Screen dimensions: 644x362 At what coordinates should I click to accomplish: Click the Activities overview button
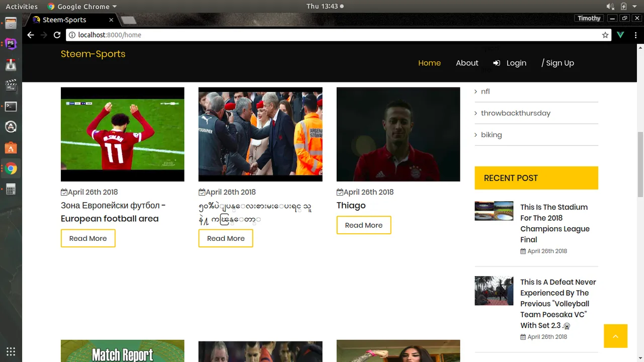tap(22, 7)
